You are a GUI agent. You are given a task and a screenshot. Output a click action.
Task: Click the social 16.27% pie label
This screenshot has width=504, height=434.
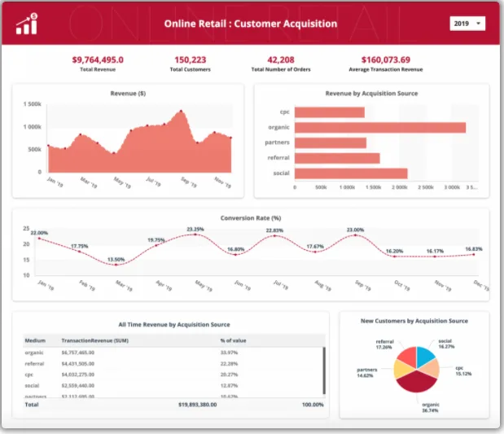pyautogui.click(x=446, y=344)
